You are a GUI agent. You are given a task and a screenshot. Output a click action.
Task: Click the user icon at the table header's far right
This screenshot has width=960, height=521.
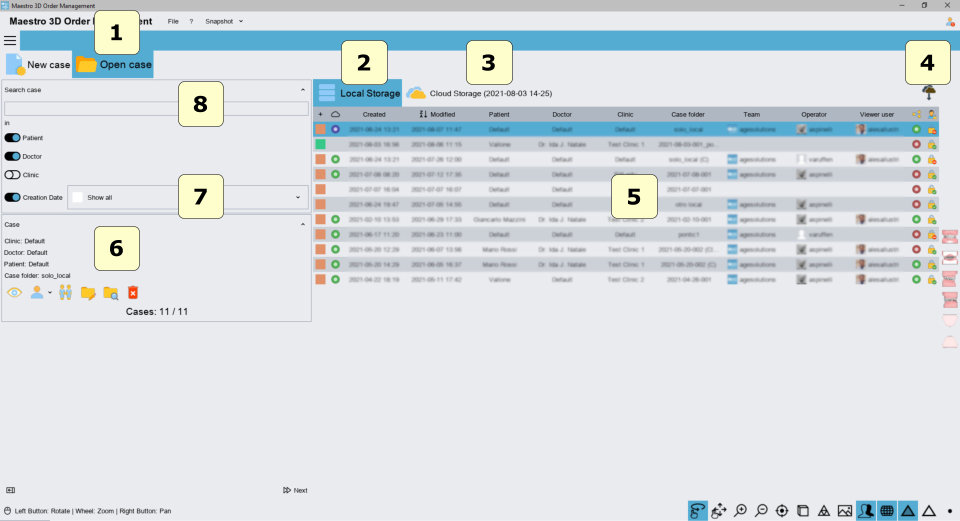(x=932, y=114)
